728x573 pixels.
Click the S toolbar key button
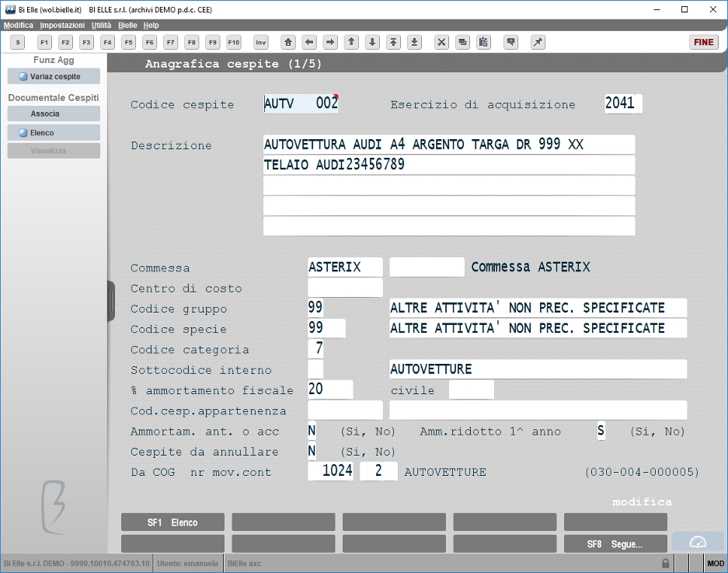pyautogui.click(x=18, y=42)
